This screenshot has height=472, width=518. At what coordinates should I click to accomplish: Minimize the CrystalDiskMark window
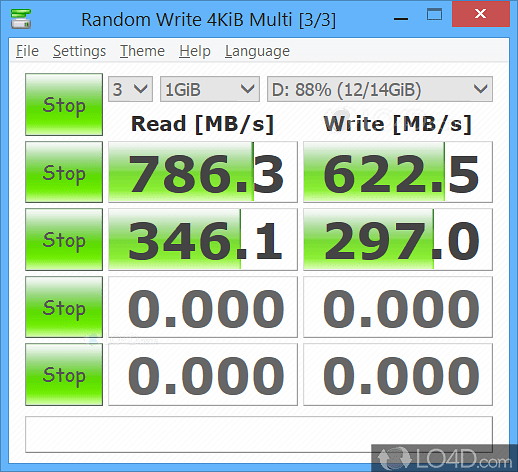(x=401, y=19)
